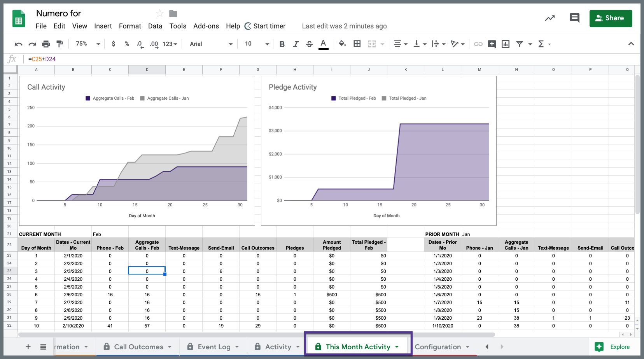Click the Insert link icon
Viewport: 644px width, 359px height.
pos(478,44)
